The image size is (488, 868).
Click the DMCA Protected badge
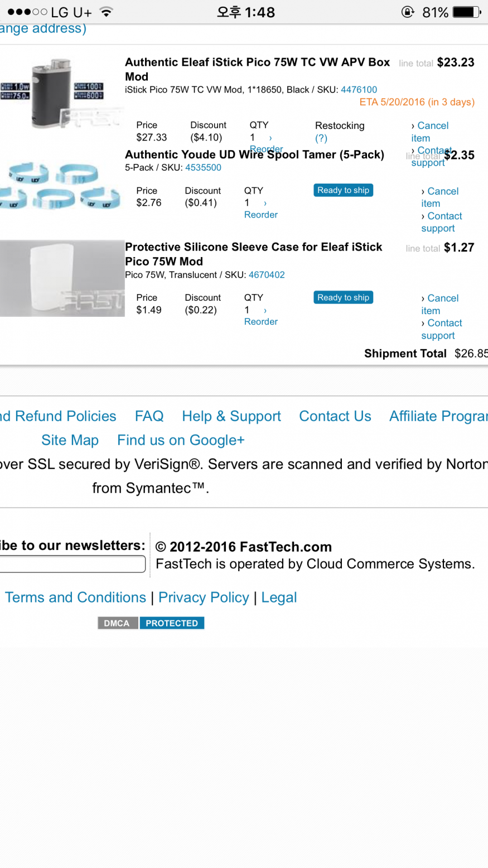pos(151,623)
